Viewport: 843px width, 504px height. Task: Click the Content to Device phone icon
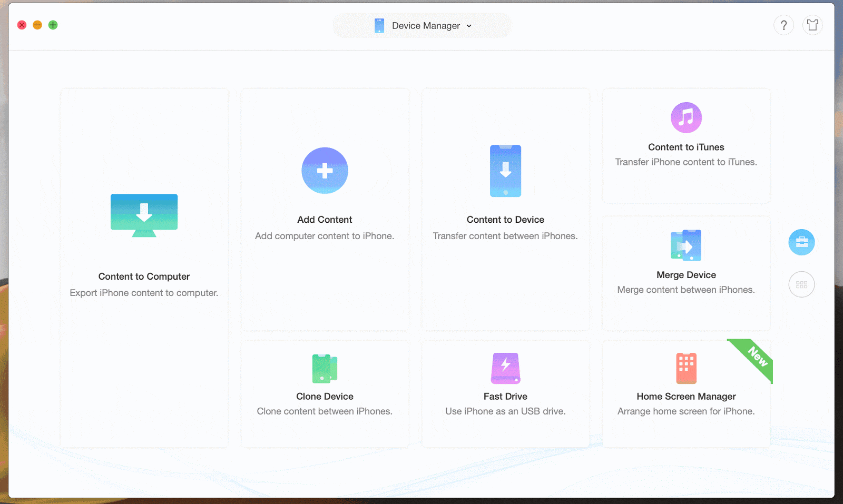point(505,171)
